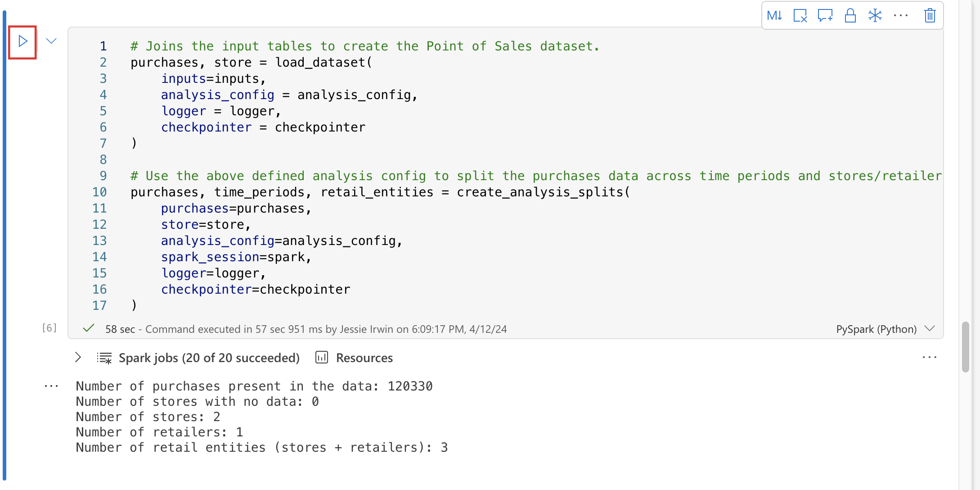The width and height of the screenshot is (980, 490).
Task: Open the Resources view
Action: coord(364,358)
